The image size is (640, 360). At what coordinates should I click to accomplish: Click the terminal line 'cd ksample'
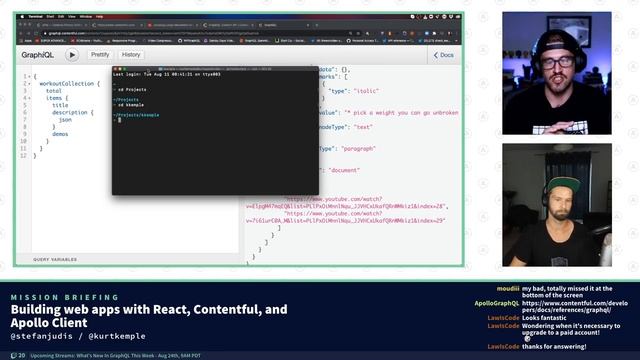[131, 105]
